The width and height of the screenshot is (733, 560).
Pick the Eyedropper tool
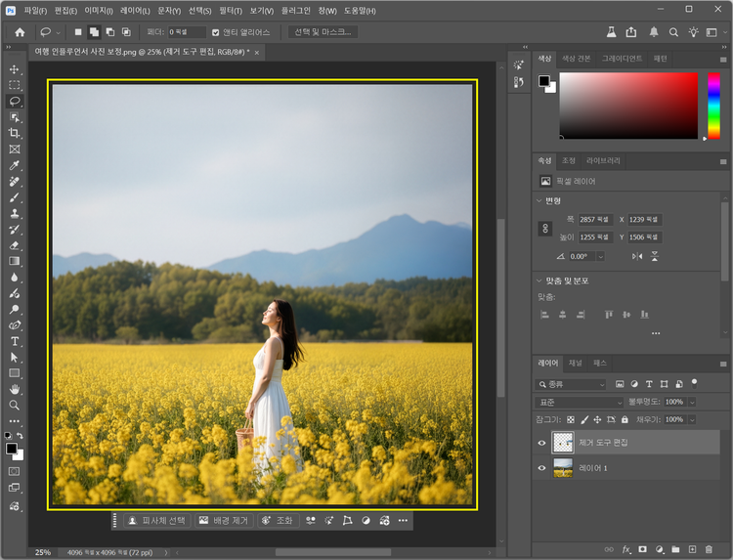pyautogui.click(x=15, y=165)
